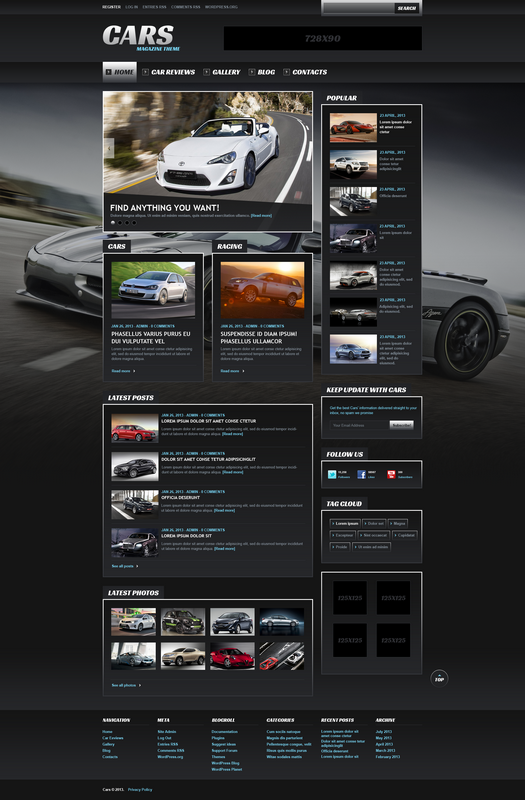Click the Twitter follow icon
525x800 pixels.
point(332,474)
